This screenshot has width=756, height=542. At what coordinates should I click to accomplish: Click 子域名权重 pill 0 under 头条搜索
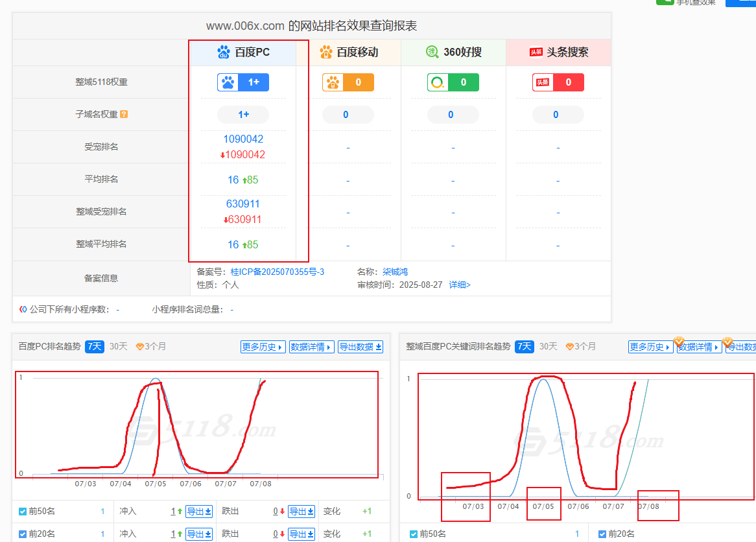point(558,115)
